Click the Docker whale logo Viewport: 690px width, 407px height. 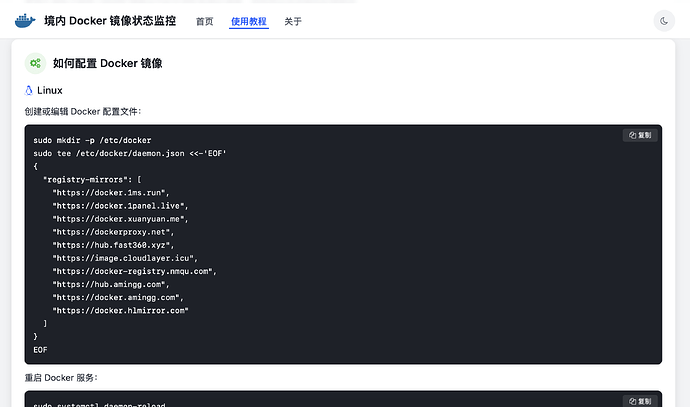pos(25,21)
